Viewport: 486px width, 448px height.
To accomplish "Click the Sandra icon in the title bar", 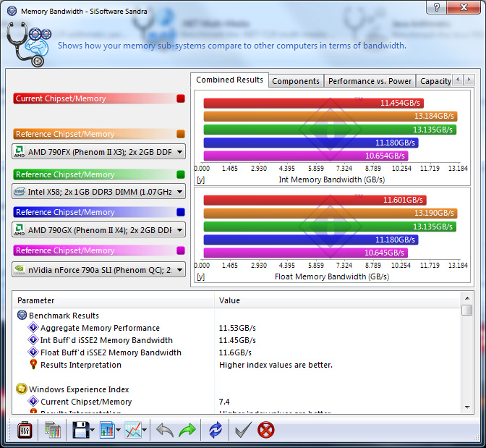I will 12,11.
